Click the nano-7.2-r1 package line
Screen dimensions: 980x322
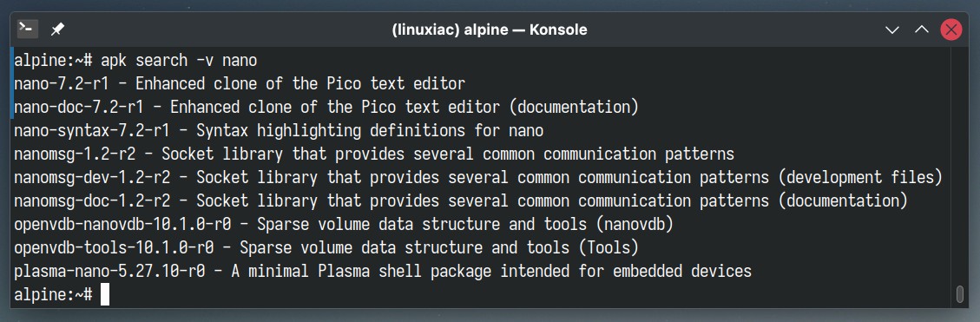[240, 84]
